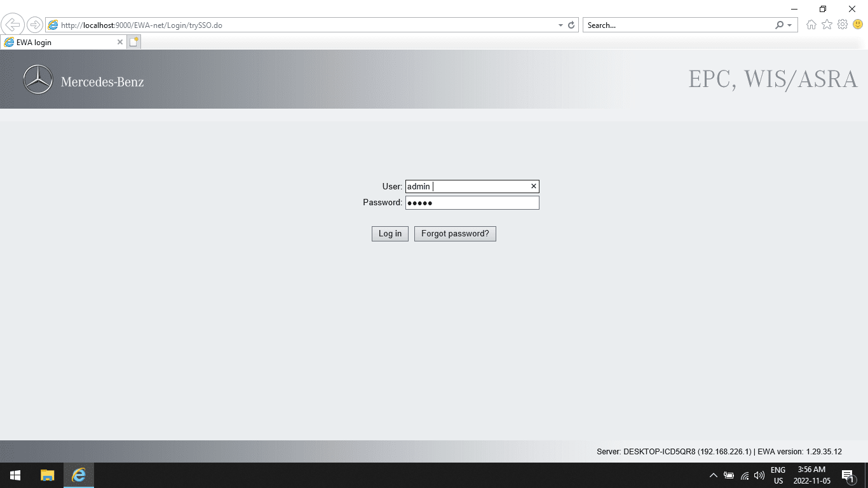Refresh the page with reload icon
The width and height of the screenshot is (868, 488).
[571, 25]
